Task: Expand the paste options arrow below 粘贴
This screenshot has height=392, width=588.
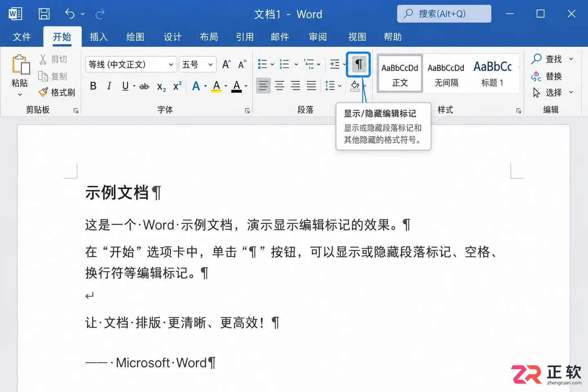Action: 20,95
